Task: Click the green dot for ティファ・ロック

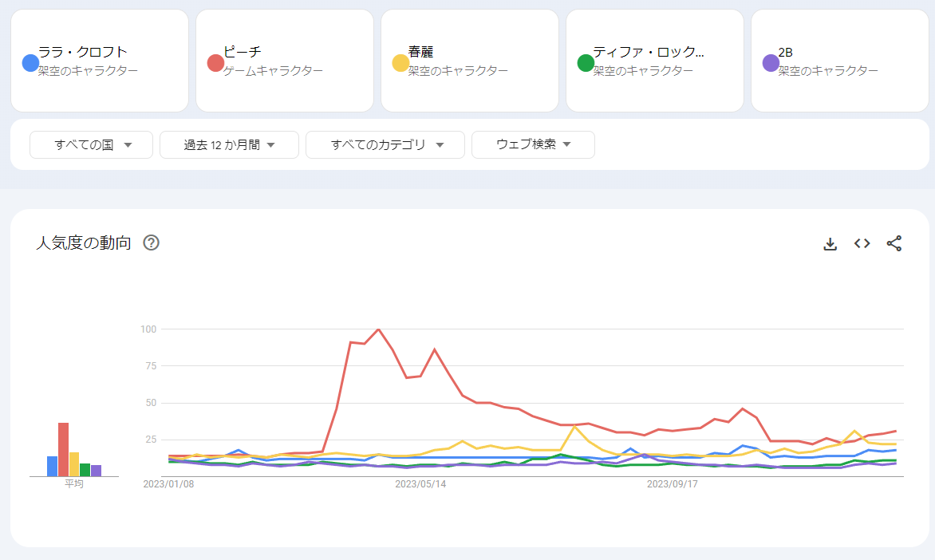Action: coord(586,62)
